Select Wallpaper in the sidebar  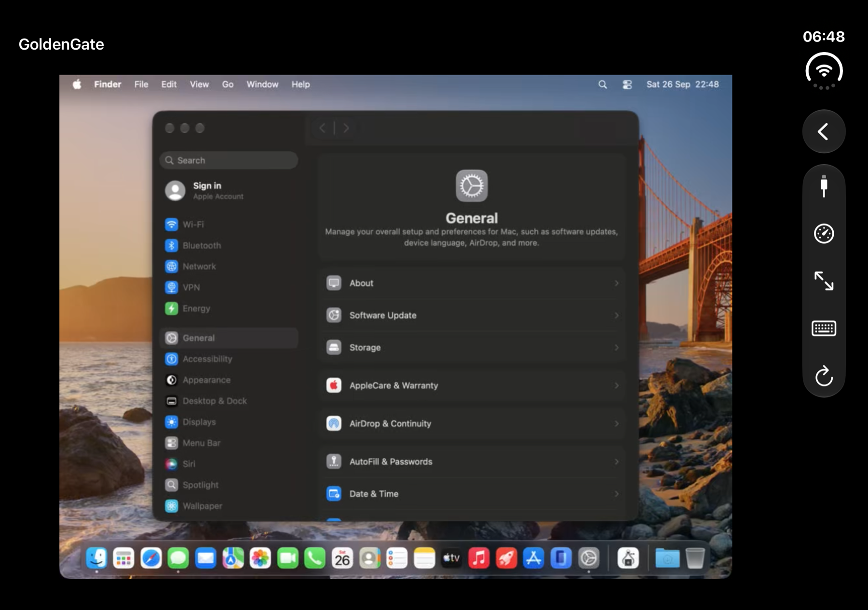tap(229, 506)
